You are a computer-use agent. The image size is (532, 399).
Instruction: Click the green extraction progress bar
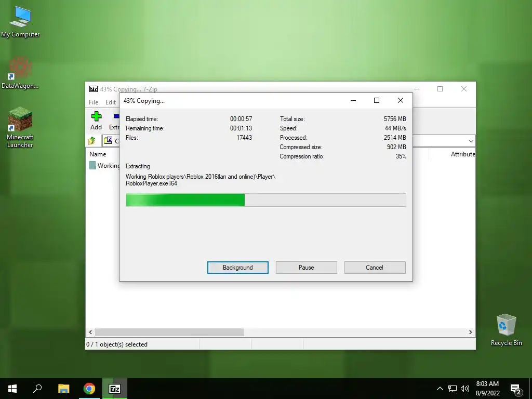(265, 200)
